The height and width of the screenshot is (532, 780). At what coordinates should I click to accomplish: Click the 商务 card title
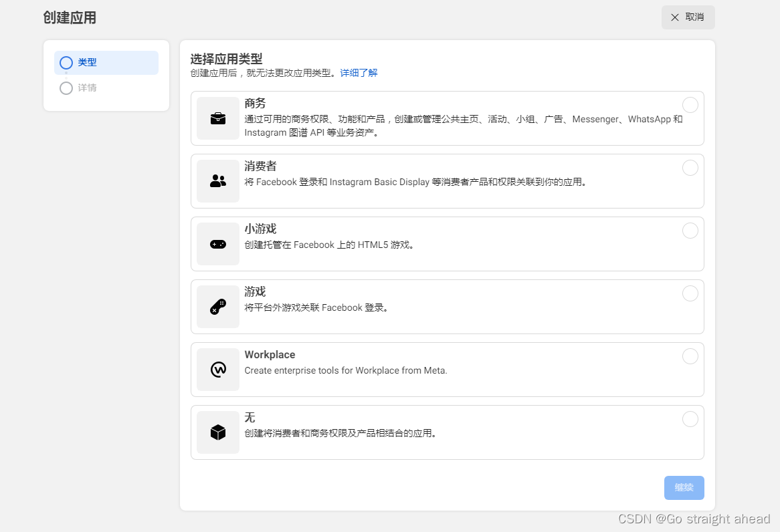(255, 104)
